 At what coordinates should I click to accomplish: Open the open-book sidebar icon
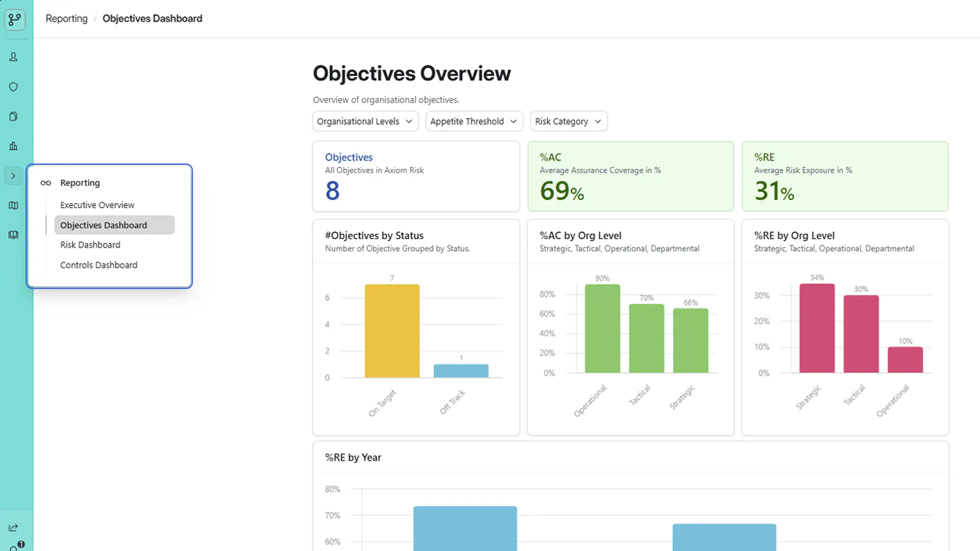click(13, 235)
